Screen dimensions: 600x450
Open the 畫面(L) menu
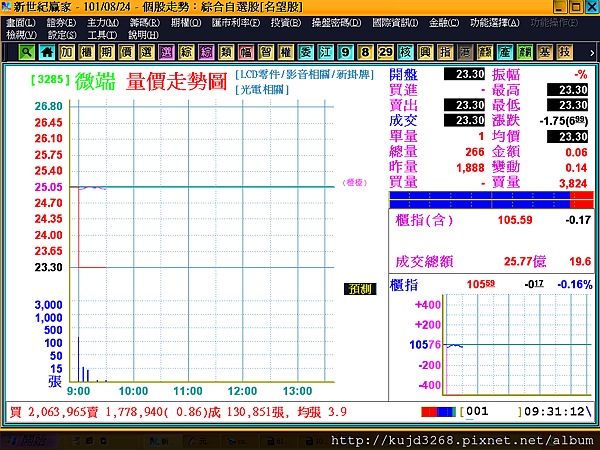pyautogui.click(x=21, y=23)
